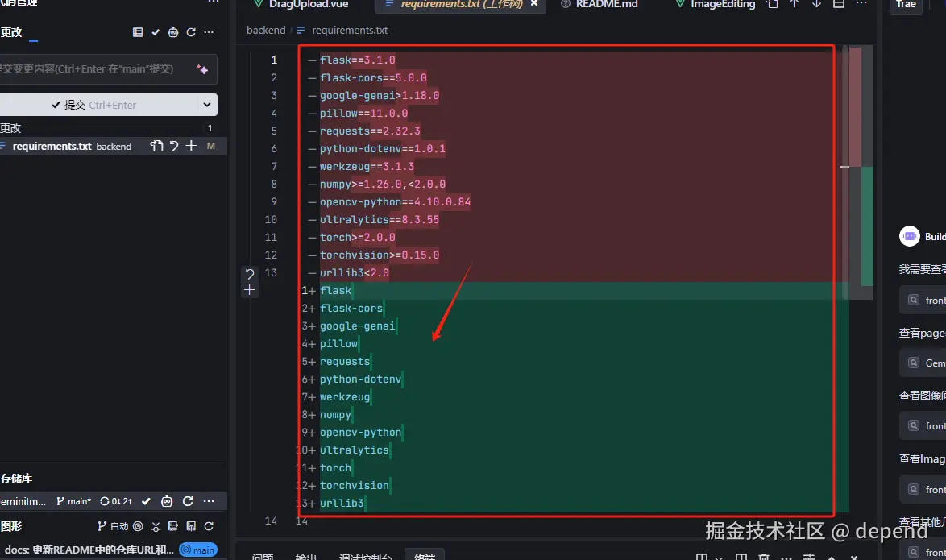The width and height of the screenshot is (946, 560).
Task: Commit checkmark in repository row
Action: [146, 501]
